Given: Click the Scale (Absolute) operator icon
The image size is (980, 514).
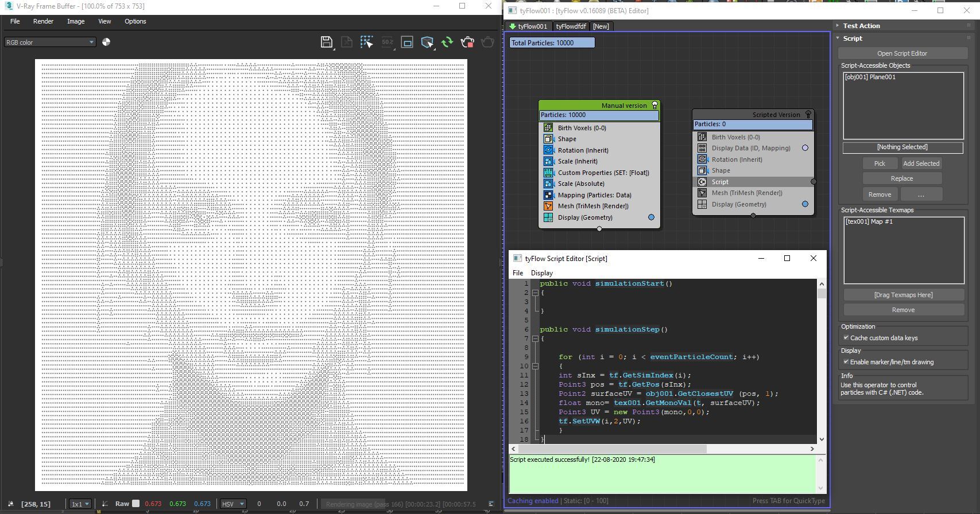Looking at the screenshot, I should (x=548, y=184).
